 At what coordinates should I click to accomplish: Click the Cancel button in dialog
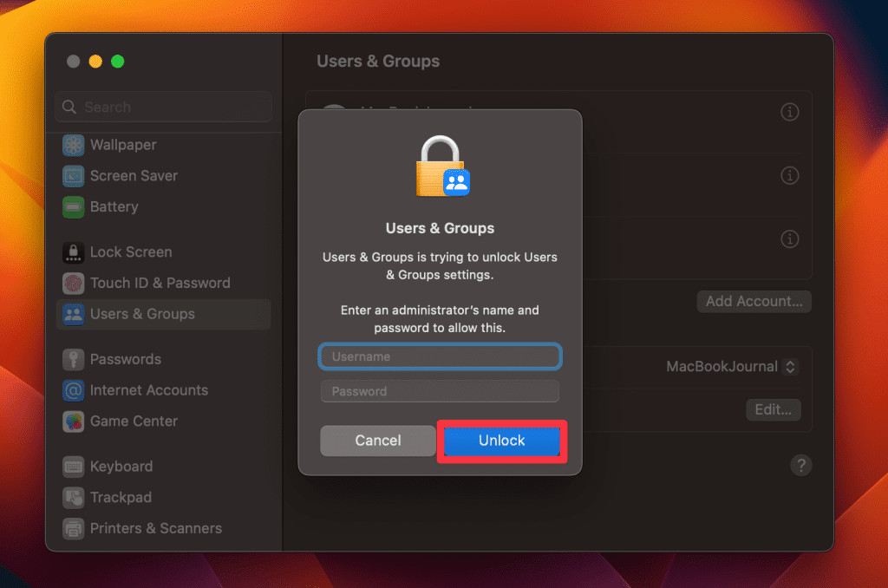click(x=378, y=441)
